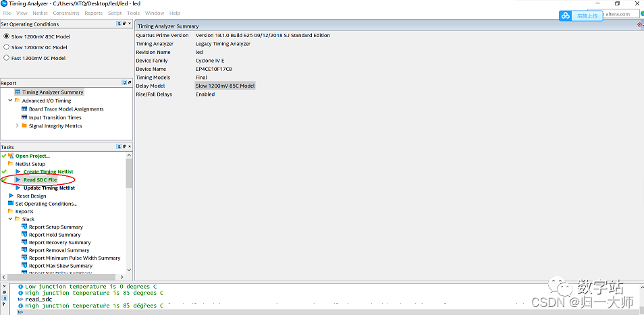644x315 pixels.
Task: Open the File menu
Action: (x=7, y=13)
